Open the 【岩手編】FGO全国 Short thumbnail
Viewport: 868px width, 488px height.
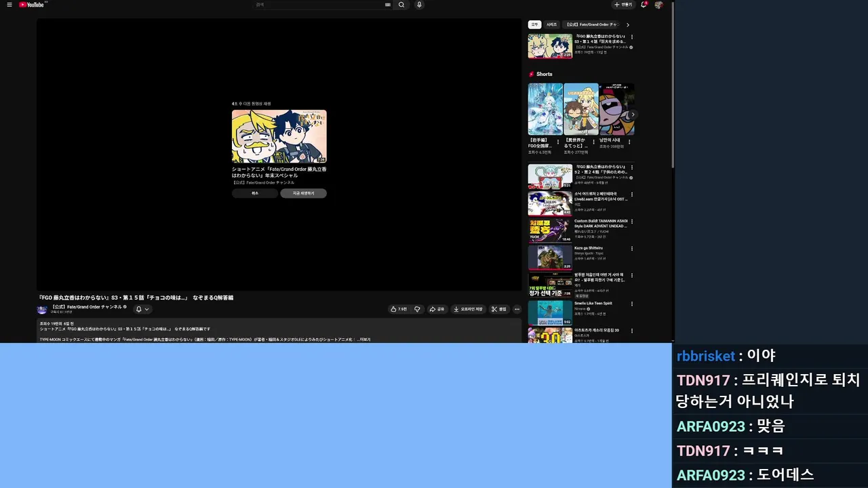545,109
